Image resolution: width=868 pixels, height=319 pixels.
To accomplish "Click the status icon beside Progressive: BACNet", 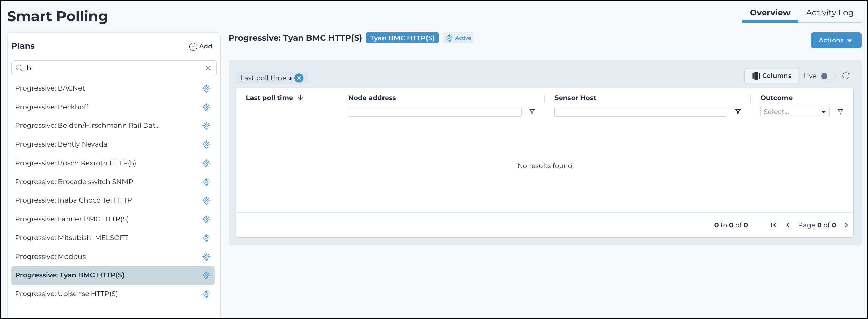I will point(206,88).
